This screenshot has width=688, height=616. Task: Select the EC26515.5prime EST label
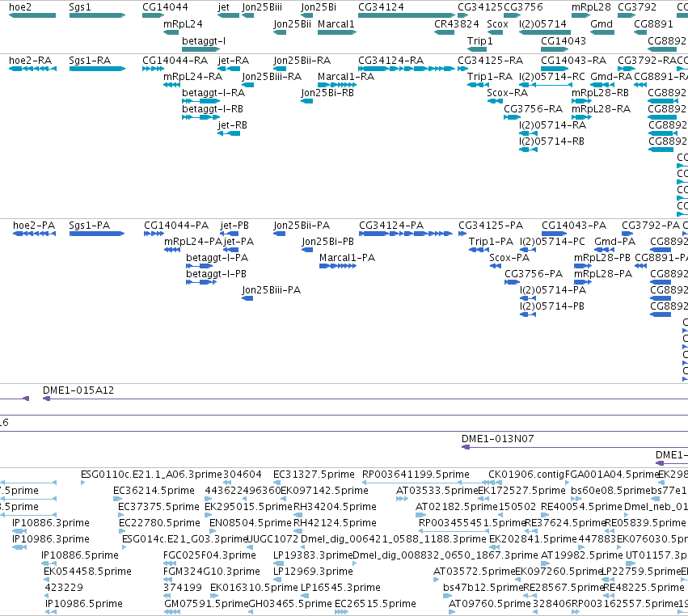375,604
